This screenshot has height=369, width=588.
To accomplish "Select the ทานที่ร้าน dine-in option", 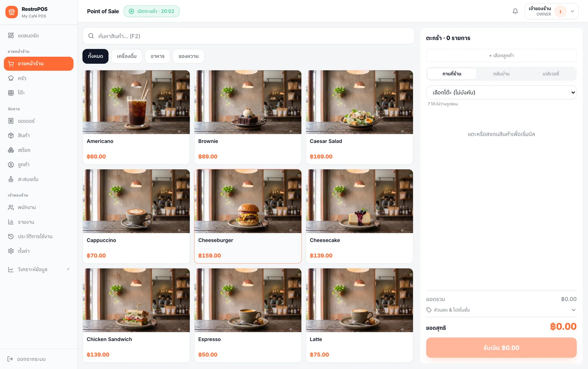I will click(452, 74).
